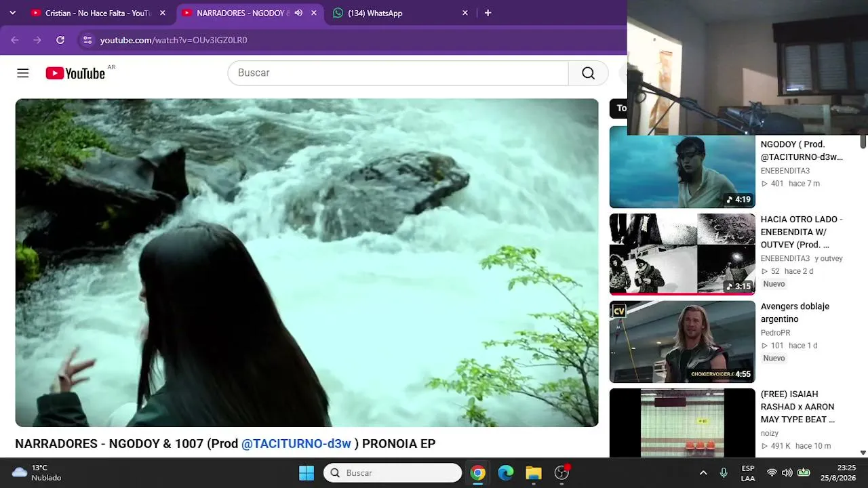Open the @TACITURNO-d3w channel link in the title

tap(296, 444)
